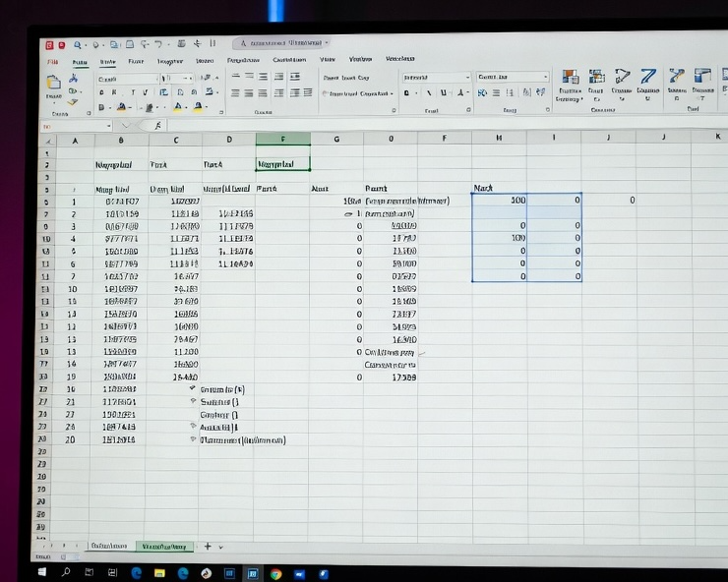Select column A header
The image size is (728, 582).
(75, 141)
